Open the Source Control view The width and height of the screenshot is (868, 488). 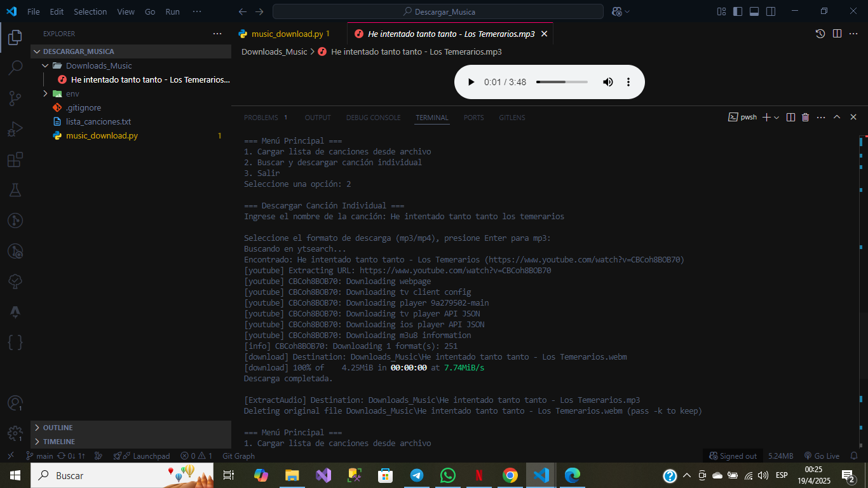[15, 98]
